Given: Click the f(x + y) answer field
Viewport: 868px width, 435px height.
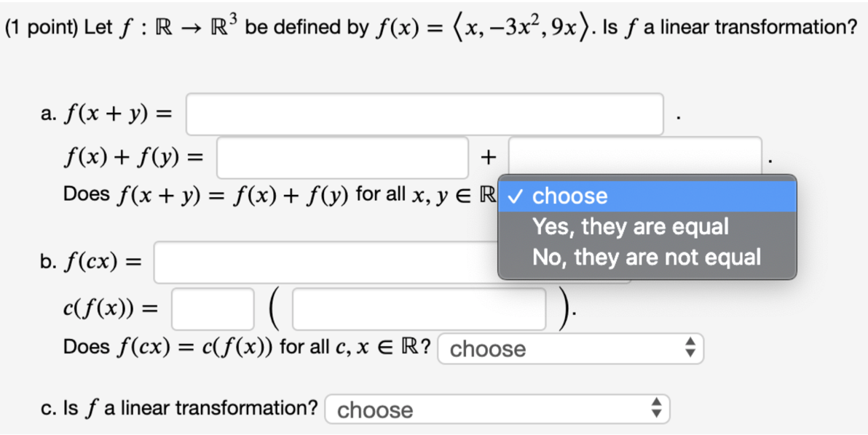Looking at the screenshot, I should [425, 114].
